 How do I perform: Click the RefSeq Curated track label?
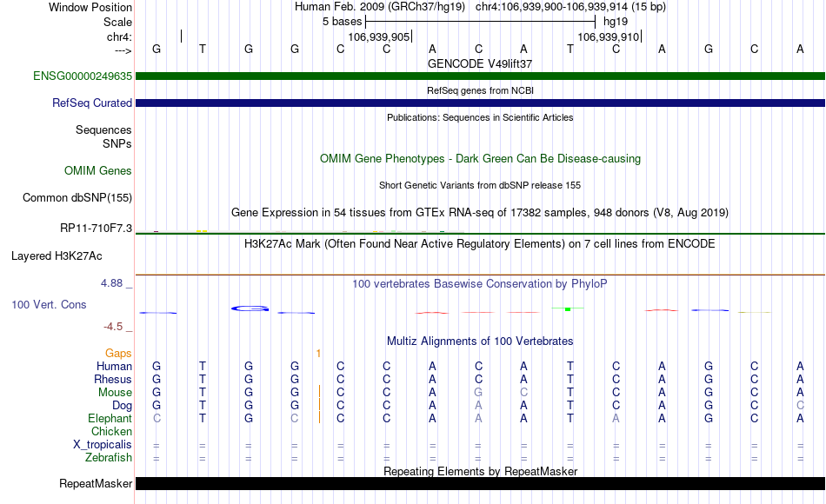point(92,103)
